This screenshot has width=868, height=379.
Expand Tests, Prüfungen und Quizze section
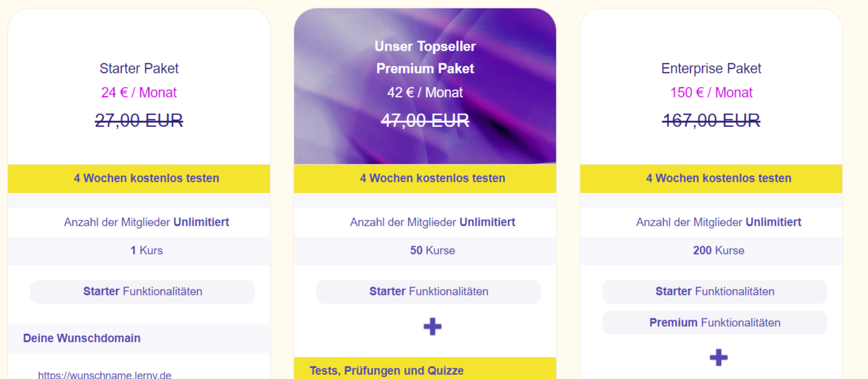(425, 368)
